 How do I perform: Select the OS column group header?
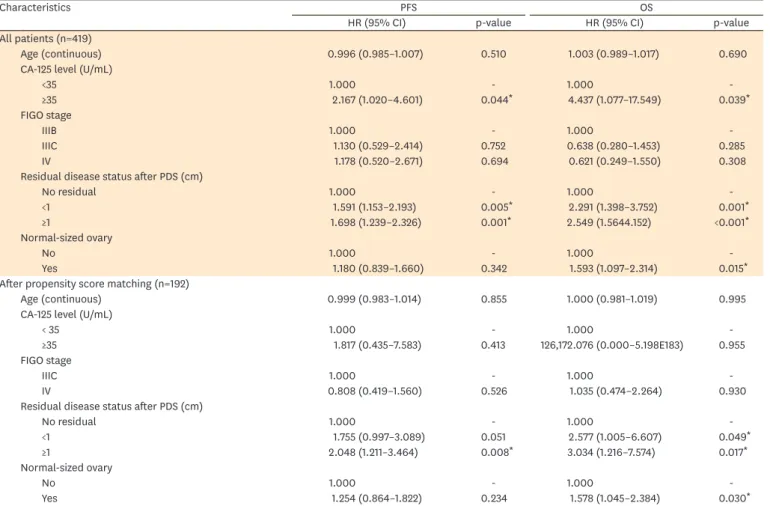[646, 7]
